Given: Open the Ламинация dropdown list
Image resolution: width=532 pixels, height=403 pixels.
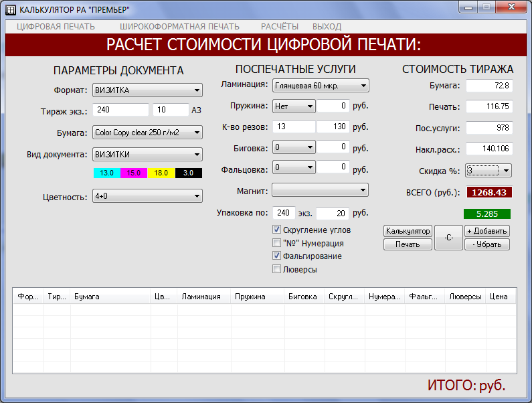Looking at the screenshot, I should point(321,85).
